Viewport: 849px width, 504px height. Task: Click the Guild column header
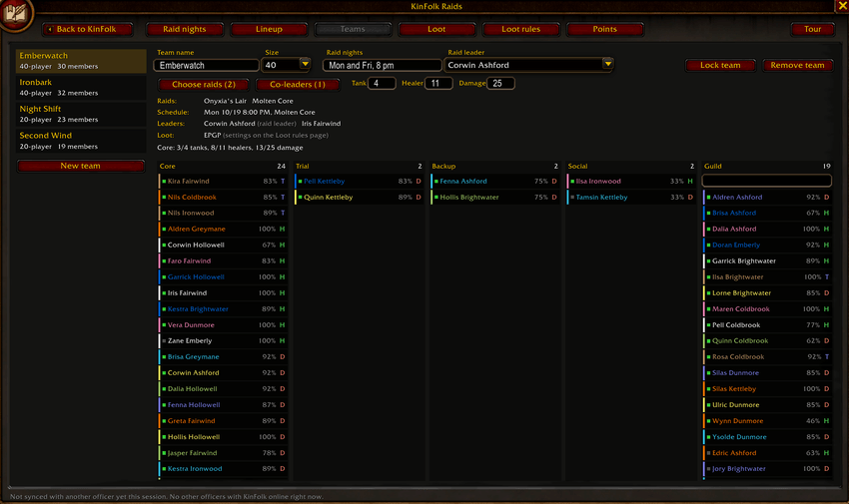pyautogui.click(x=767, y=167)
